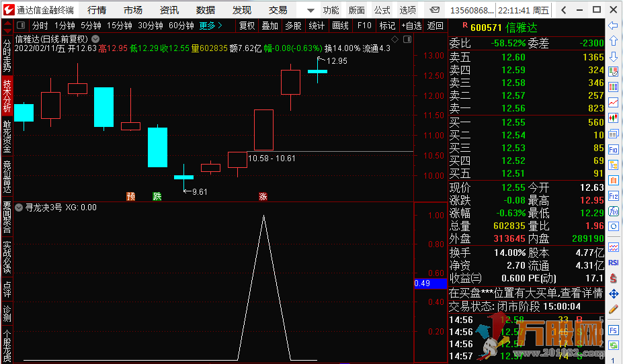Click the RSI indicator icon
Viewport: 623px width, 364px height.
pos(613,263)
